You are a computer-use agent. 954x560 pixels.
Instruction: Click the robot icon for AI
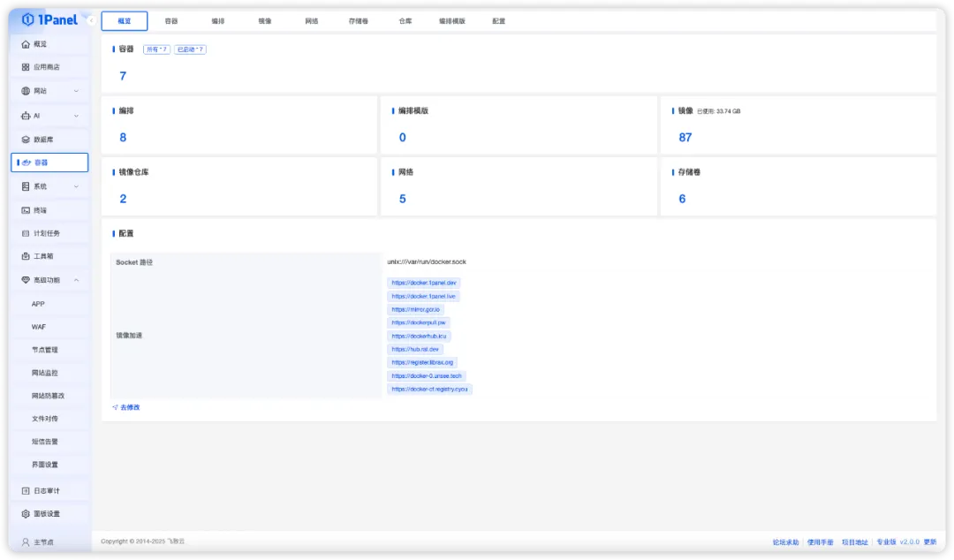click(26, 116)
